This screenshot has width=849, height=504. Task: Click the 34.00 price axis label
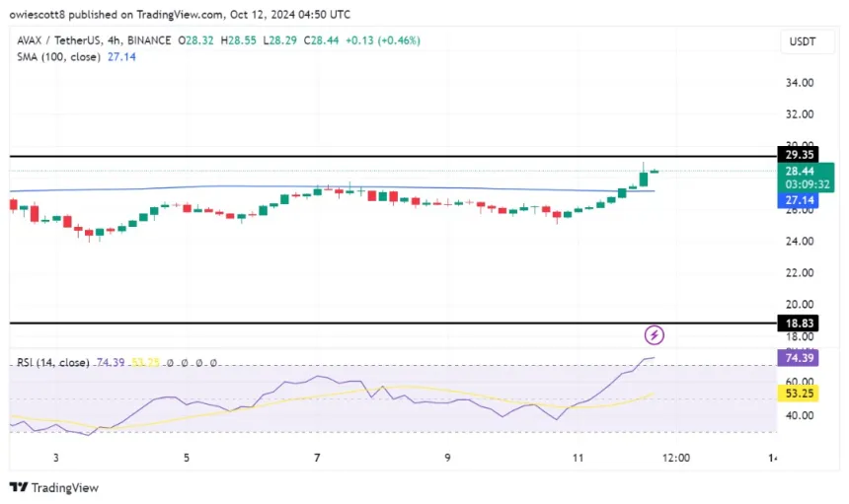[800, 83]
